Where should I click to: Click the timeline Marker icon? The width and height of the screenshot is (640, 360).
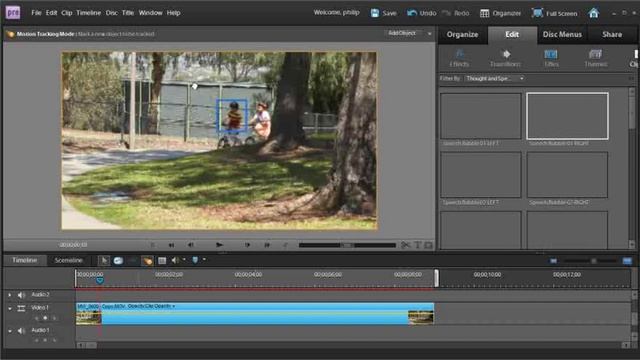pos(195,260)
